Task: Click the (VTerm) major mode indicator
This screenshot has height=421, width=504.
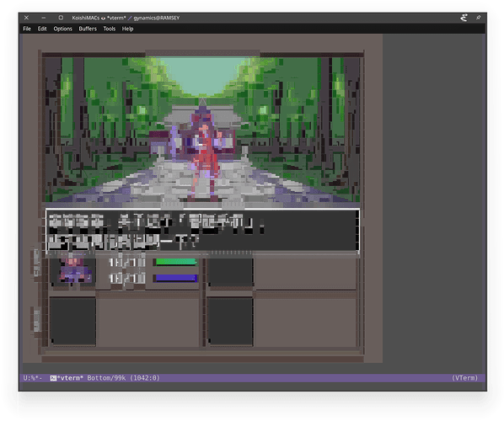Action: (x=464, y=378)
